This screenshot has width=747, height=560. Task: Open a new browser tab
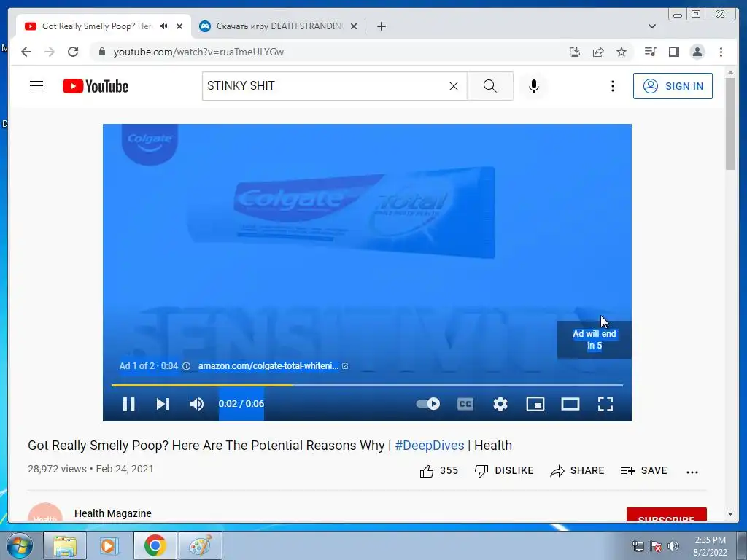coord(381,26)
